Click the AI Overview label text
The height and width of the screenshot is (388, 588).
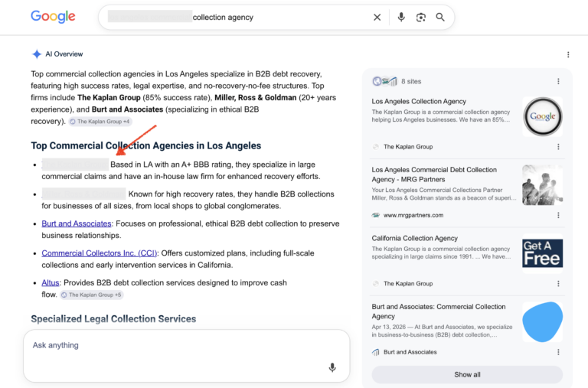(64, 54)
